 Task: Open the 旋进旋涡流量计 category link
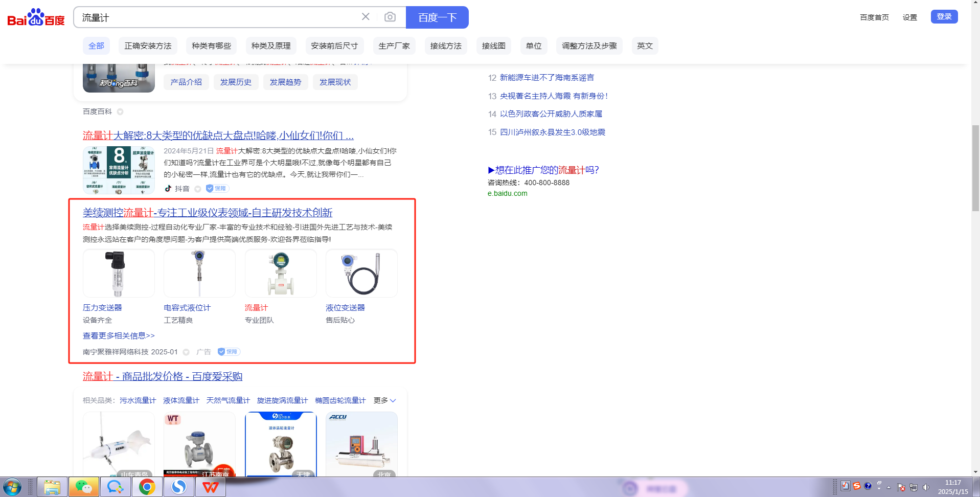click(x=283, y=400)
